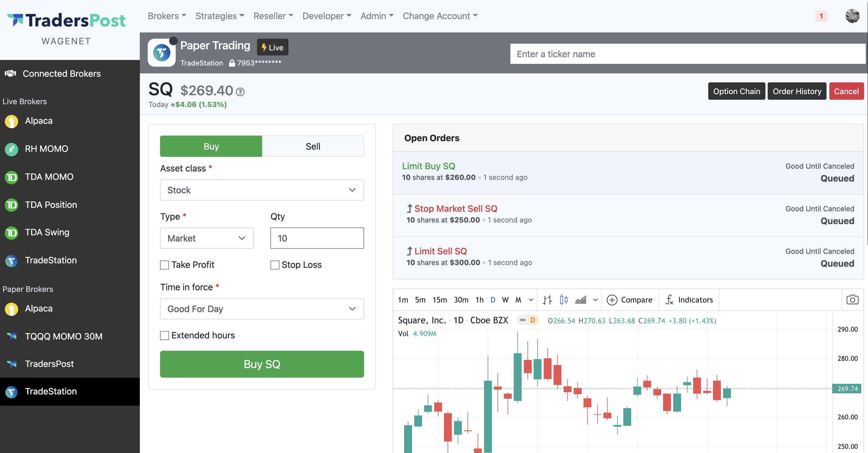Select the candlestick chart style icon

click(564, 299)
